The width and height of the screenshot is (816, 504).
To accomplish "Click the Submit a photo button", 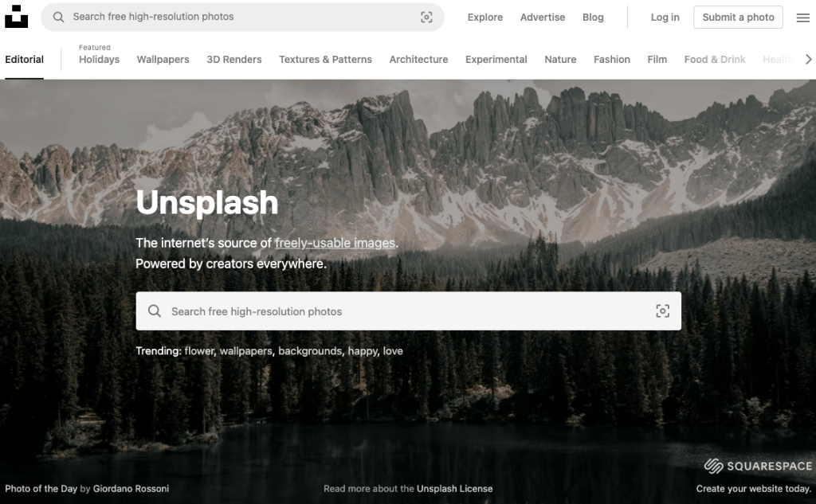I will [x=738, y=18].
